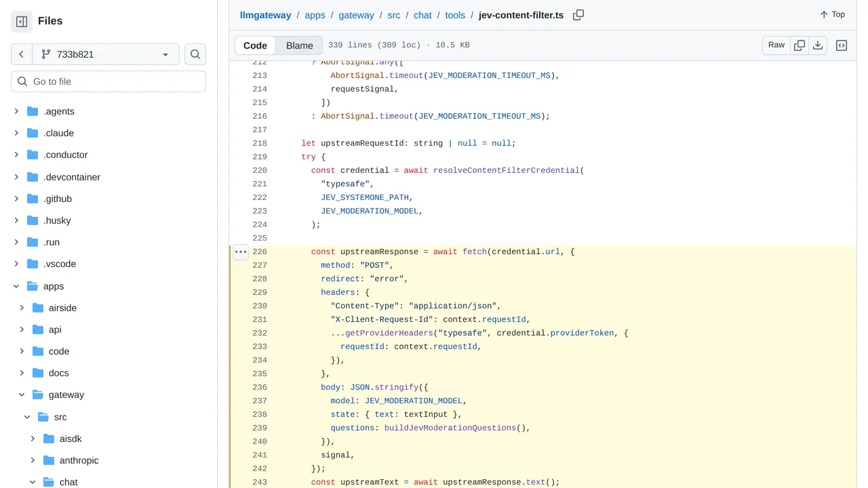Select line number 218
Screen dimensions: 868x488
tap(260, 143)
